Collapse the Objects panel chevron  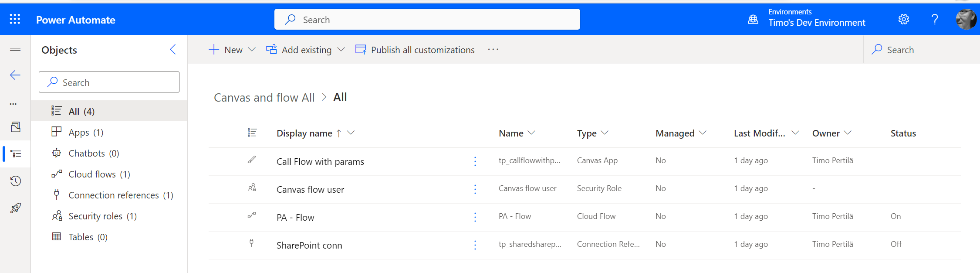click(173, 49)
